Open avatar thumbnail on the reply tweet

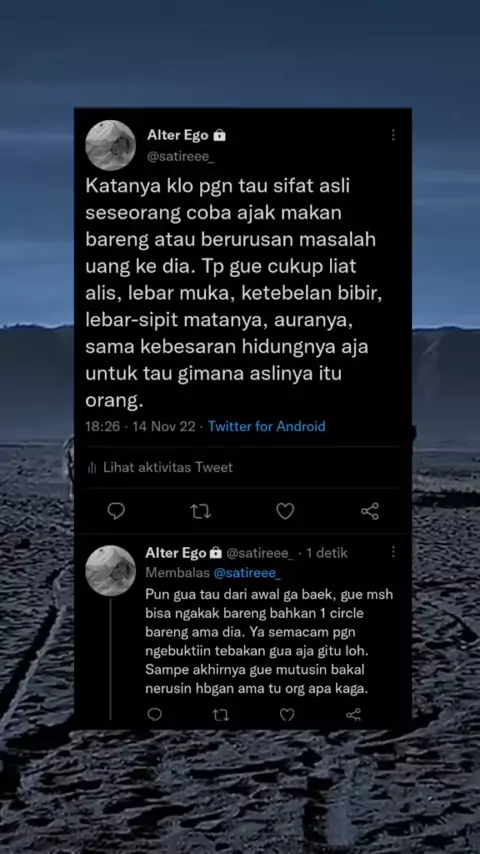click(111, 570)
